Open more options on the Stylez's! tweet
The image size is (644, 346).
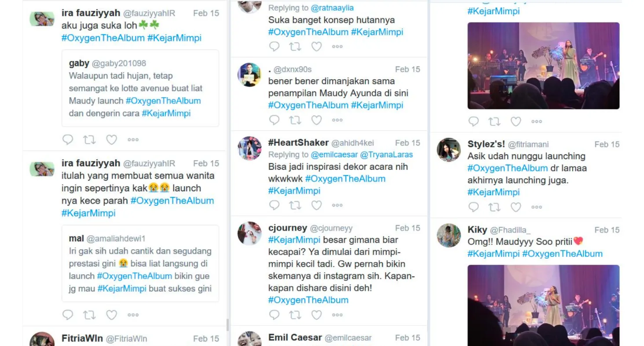tap(537, 207)
